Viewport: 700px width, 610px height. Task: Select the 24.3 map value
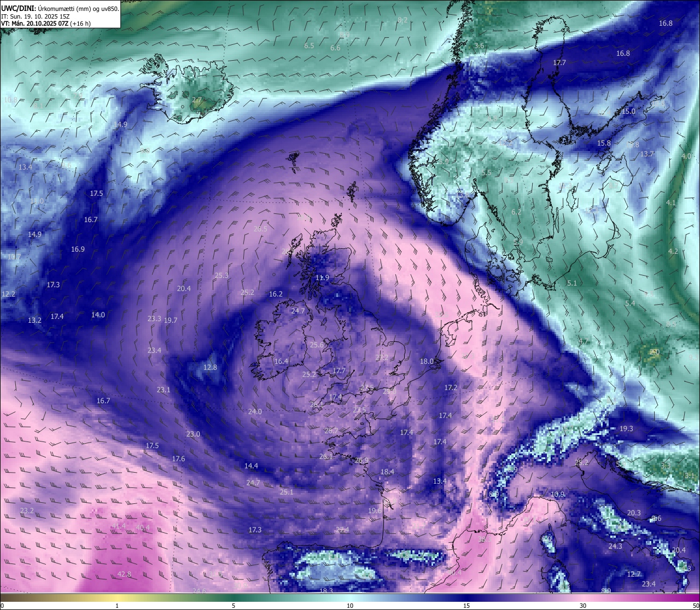click(x=615, y=546)
